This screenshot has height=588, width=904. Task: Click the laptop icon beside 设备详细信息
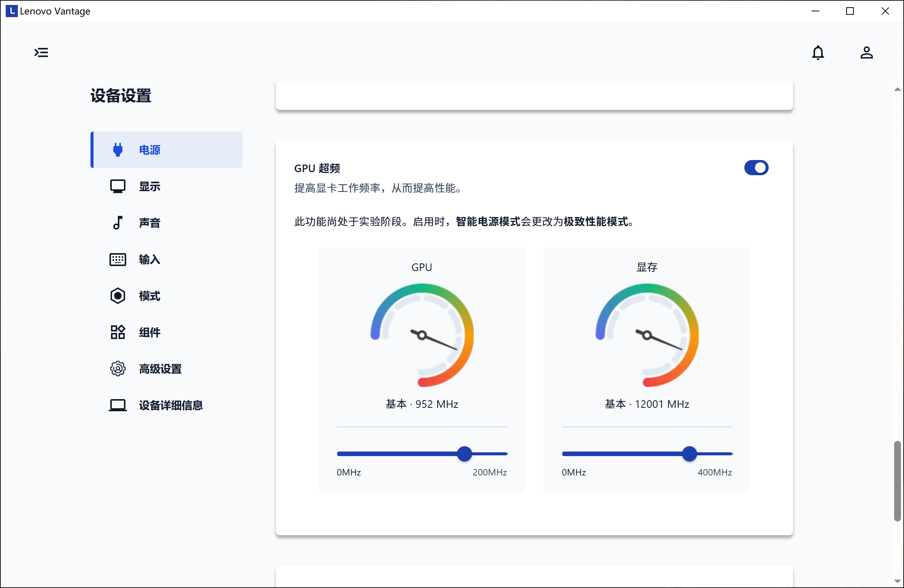(118, 405)
